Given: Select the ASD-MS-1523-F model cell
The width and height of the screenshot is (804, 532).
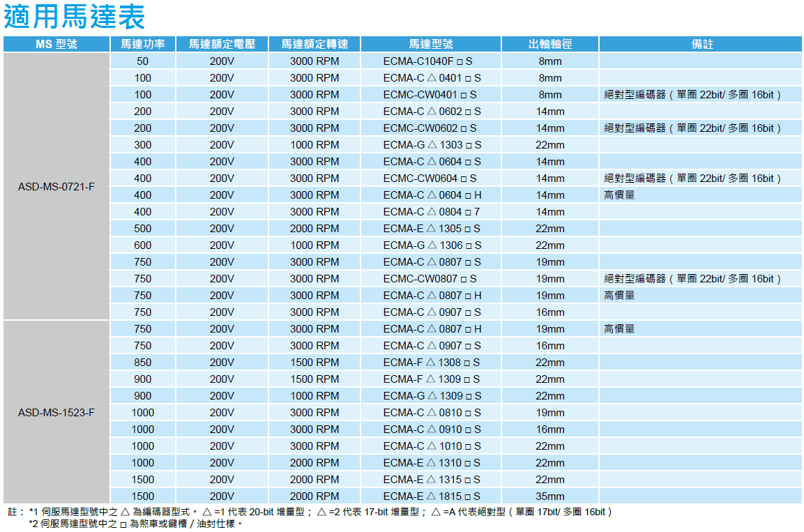Looking at the screenshot, I should click(56, 413).
